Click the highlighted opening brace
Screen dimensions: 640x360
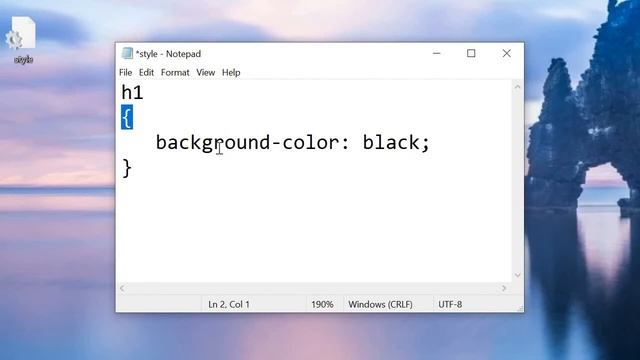[x=127, y=117]
